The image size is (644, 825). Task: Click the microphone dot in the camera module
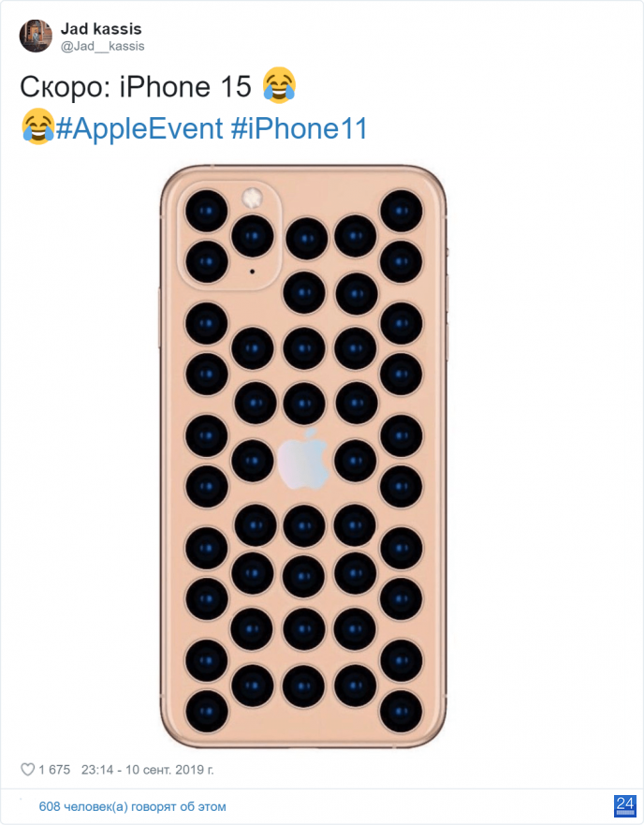tap(252, 272)
